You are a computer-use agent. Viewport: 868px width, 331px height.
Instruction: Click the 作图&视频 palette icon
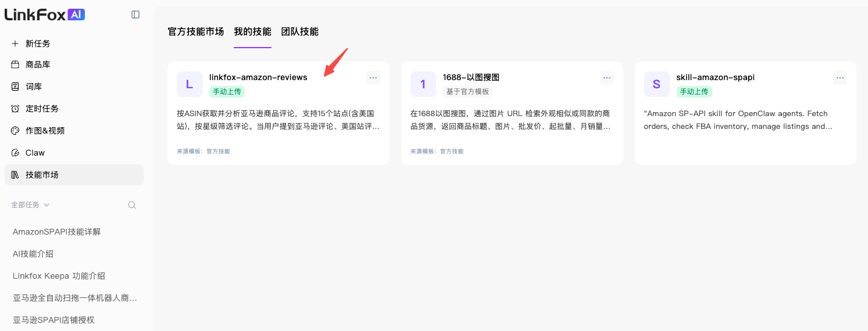click(x=15, y=131)
